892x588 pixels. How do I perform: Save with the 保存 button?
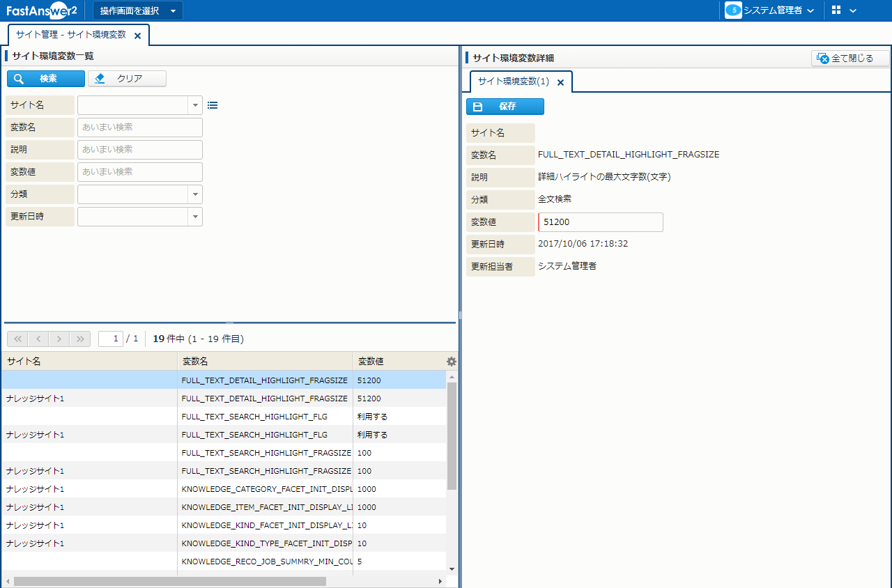coord(505,107)
